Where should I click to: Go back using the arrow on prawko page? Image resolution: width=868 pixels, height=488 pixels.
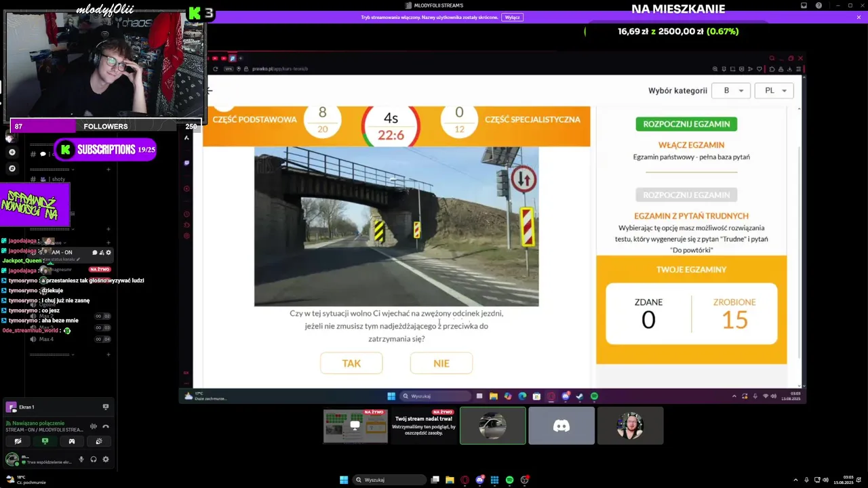tap(210, 90)
